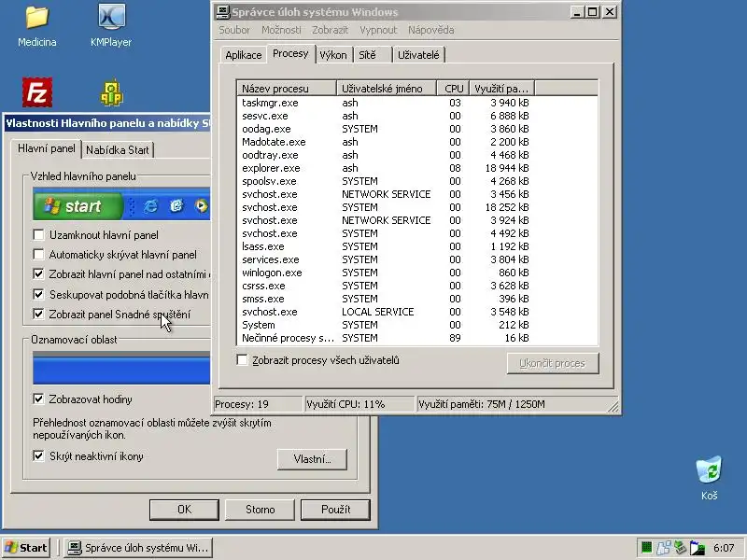The image size is (747, 560).
Task: Open the Soubor menu
Action: tap(234, 30)
